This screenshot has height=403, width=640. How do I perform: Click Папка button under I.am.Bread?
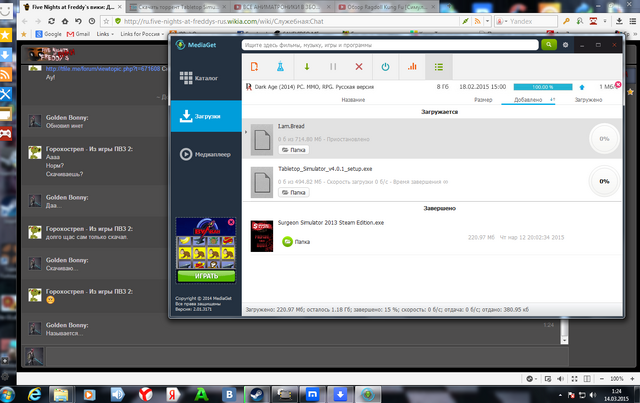click(293, 150)
